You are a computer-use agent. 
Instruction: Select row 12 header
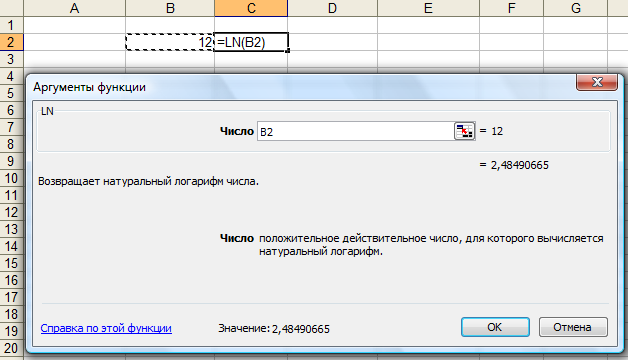[12, 212]
